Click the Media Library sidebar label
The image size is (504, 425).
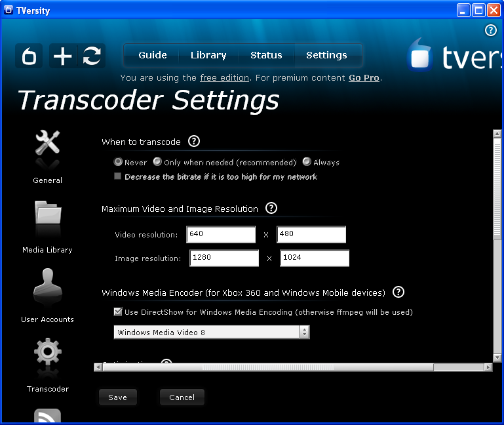48,250
